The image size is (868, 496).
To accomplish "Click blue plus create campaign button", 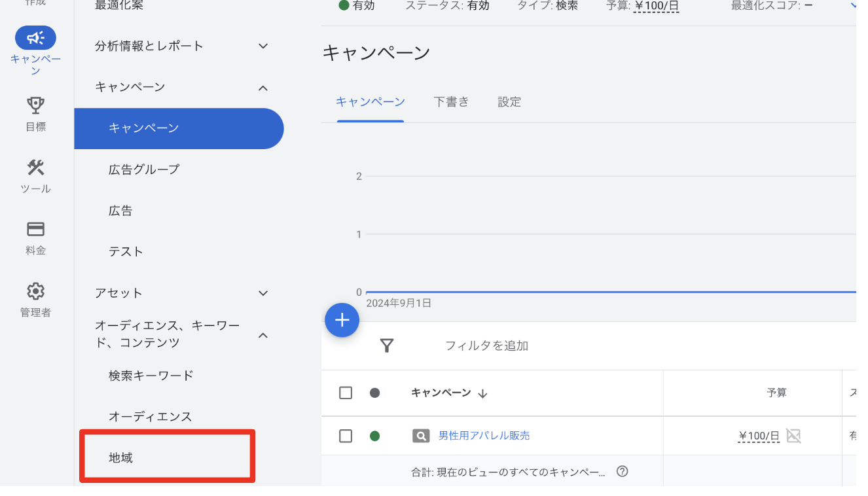I will point(342,320).
